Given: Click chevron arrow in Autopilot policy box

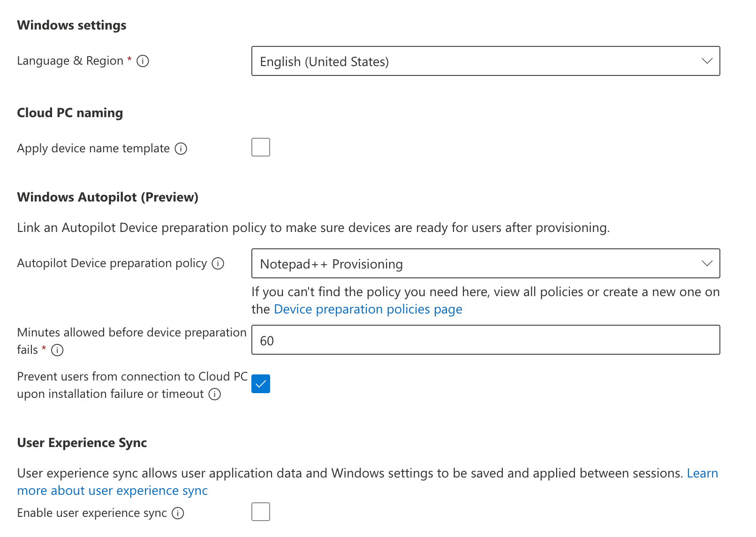Looking at the screenshot, I should 707,263.
